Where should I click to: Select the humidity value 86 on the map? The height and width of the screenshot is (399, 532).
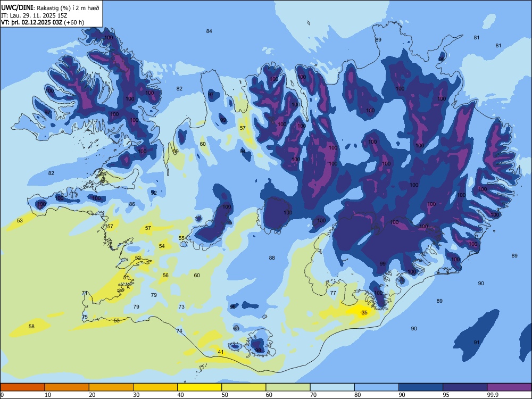(132, 204)
